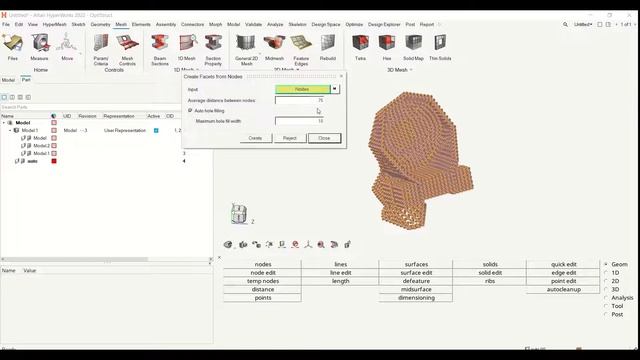Switch to the Model browser tab

tap(8, 80)
